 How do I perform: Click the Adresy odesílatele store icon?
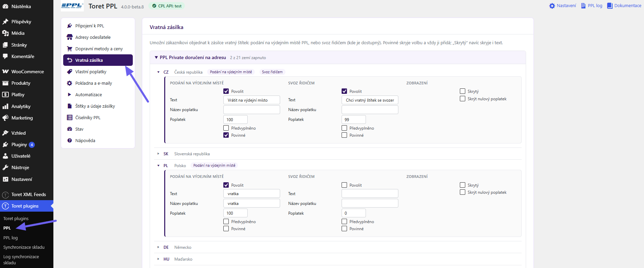click(x=70, y=37)
